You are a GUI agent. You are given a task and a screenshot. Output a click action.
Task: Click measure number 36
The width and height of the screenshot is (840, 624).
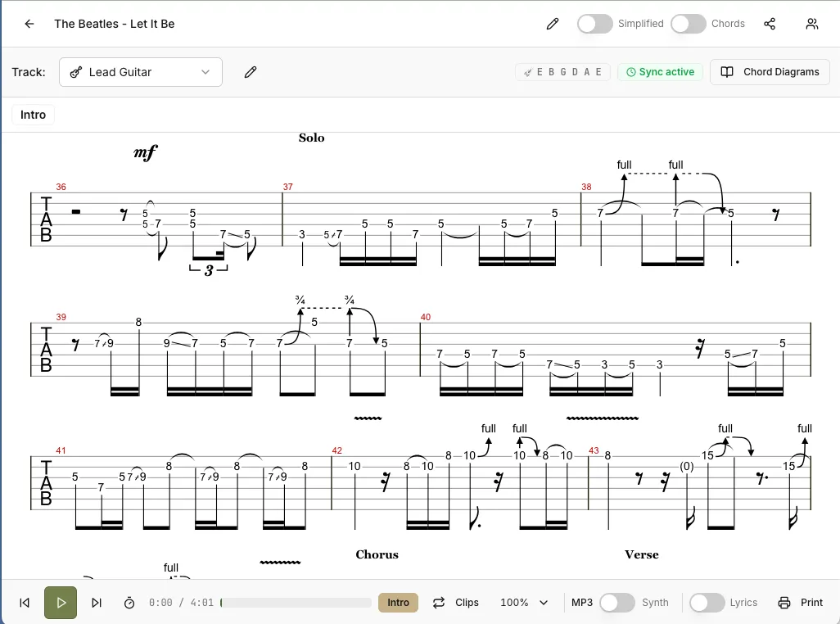[x=61, y=187]
